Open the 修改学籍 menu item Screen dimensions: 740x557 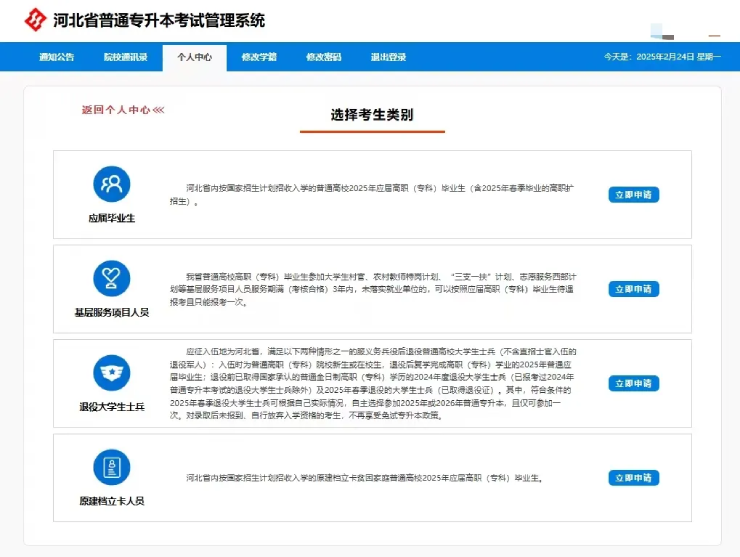click(x=259, y=57)
